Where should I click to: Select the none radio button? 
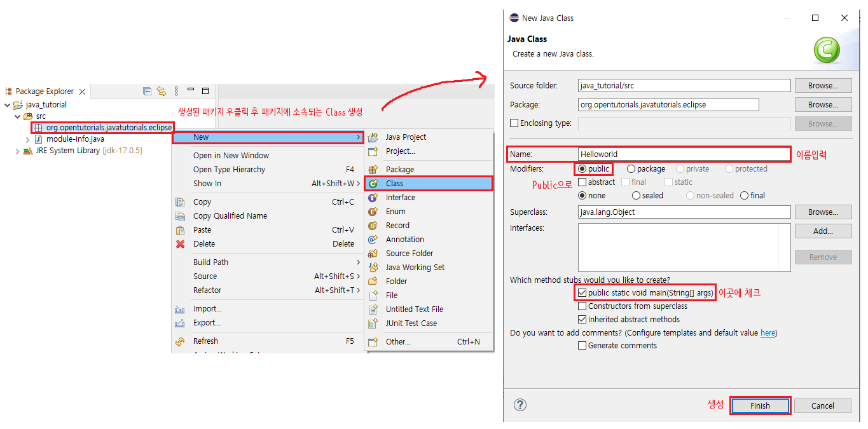click(582, 196)
